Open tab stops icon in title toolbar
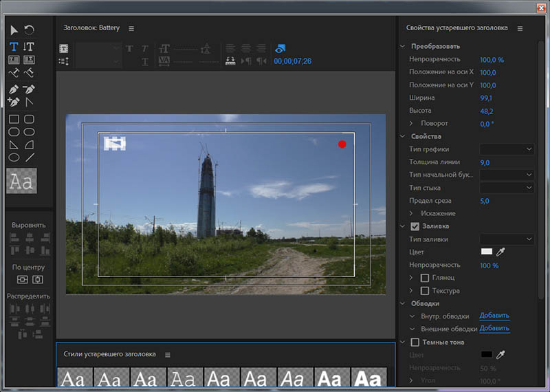The height and width of the screenshot is (392, 550). pyautogui.click(x=230, y=61)
